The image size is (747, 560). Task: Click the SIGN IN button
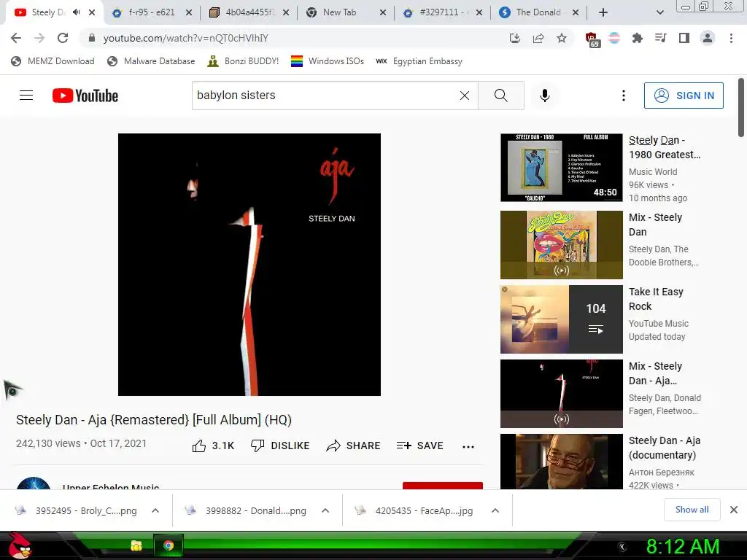tap(684, 96)
